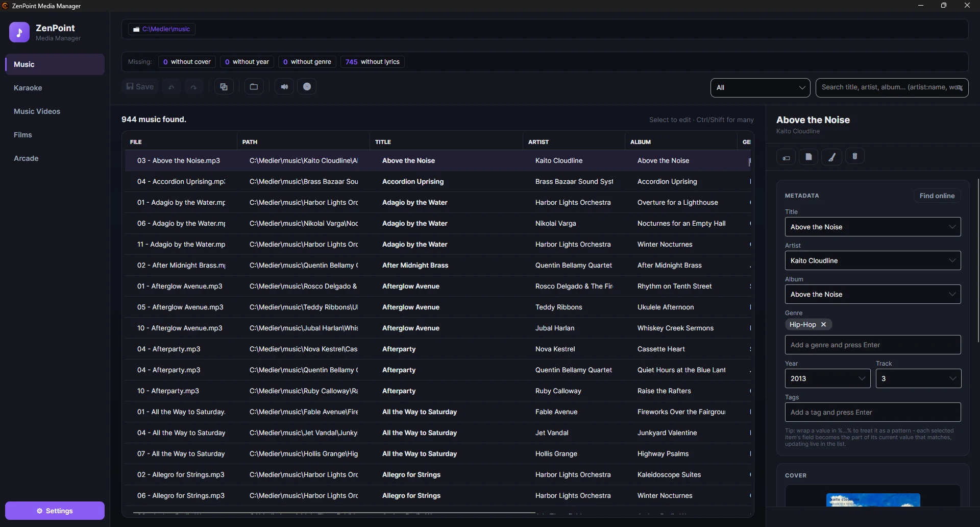980x527 pixels.
Task: Toggle the 'without cover' missing filter
Action: click(x=187, y=62)
